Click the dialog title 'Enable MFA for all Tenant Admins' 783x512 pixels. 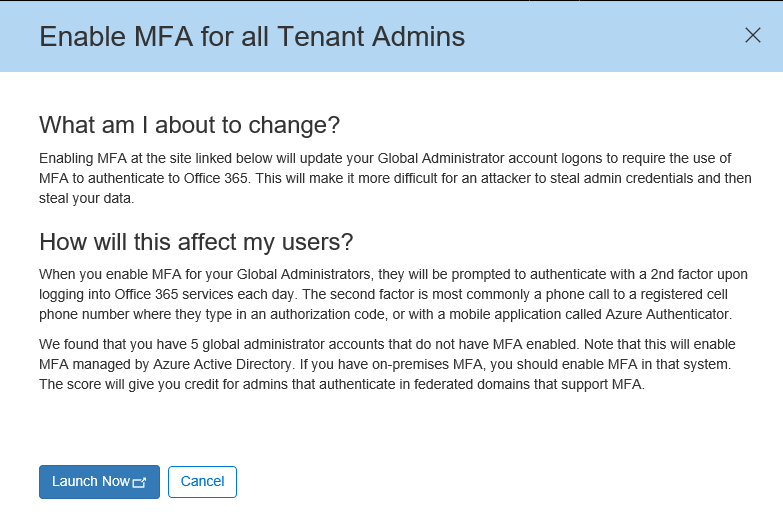[251, 37]
